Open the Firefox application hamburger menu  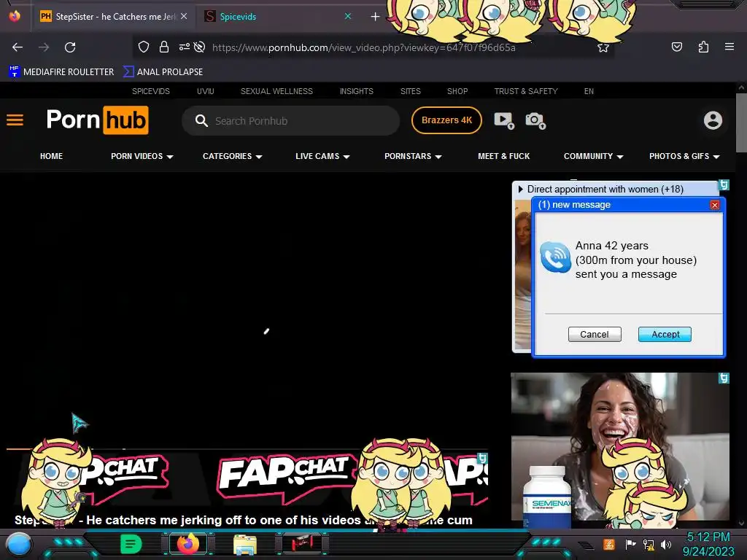729,47
